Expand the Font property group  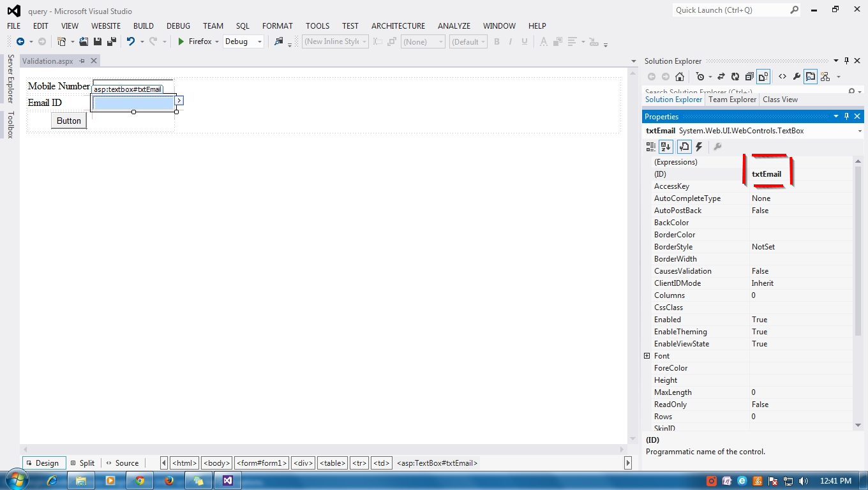tap(648, 355)
